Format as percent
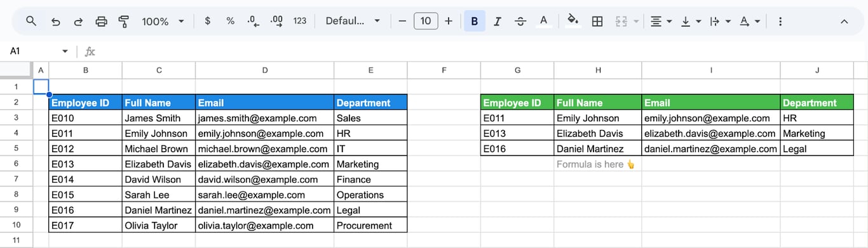This screenshot has width=868, height=248. (230, 21)
